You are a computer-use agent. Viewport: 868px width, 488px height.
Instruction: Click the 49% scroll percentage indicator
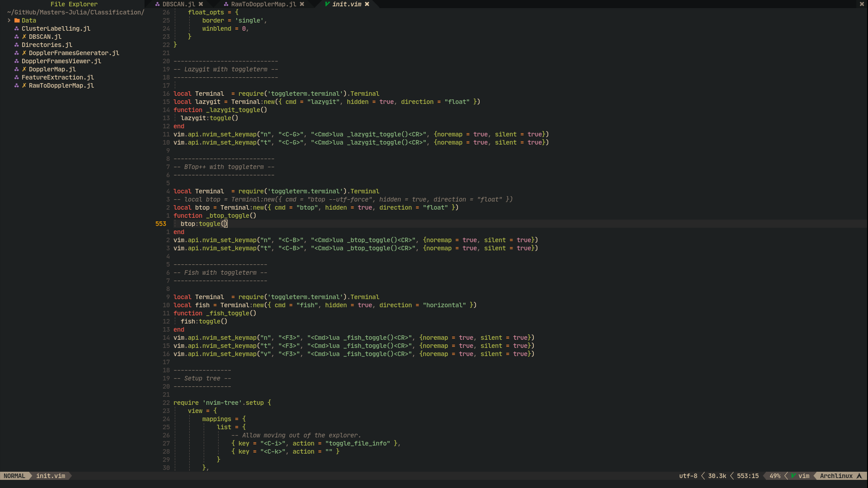click(775, 476)
